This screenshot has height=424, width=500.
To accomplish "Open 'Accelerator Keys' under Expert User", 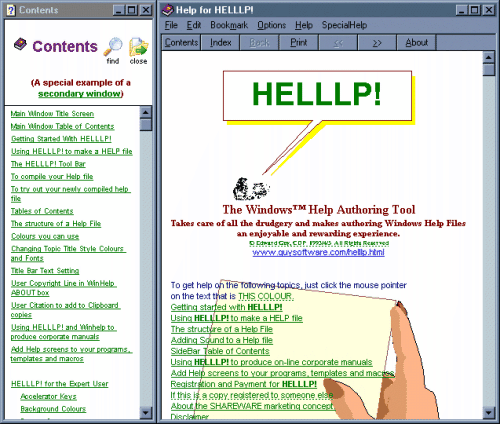I will tap(48, 396).
